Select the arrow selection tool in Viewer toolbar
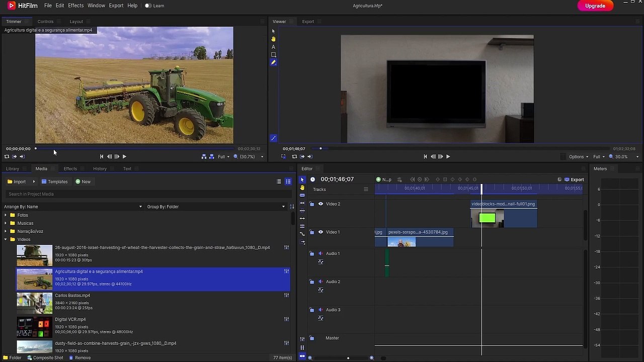 tap(273, 31)
